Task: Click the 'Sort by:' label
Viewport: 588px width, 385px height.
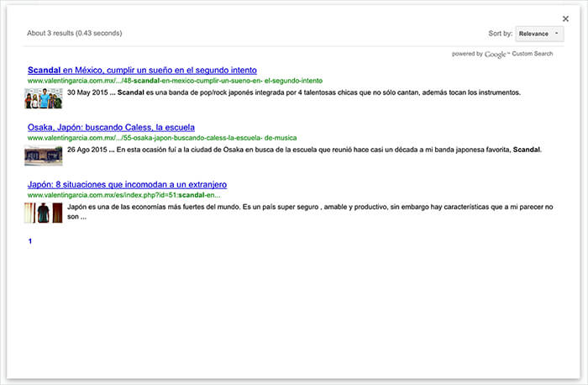Action: 501,34
